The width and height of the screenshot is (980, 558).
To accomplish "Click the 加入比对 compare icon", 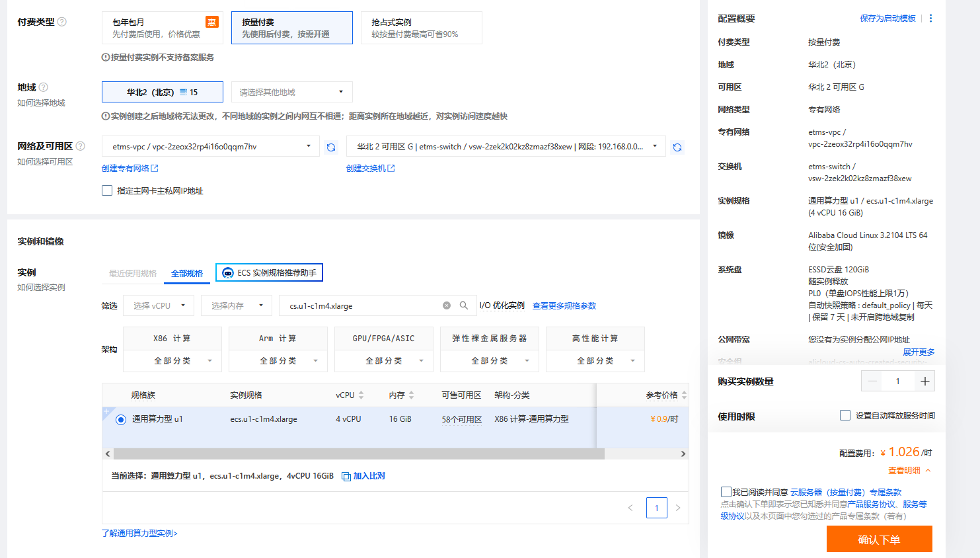I will pos(346,477).
